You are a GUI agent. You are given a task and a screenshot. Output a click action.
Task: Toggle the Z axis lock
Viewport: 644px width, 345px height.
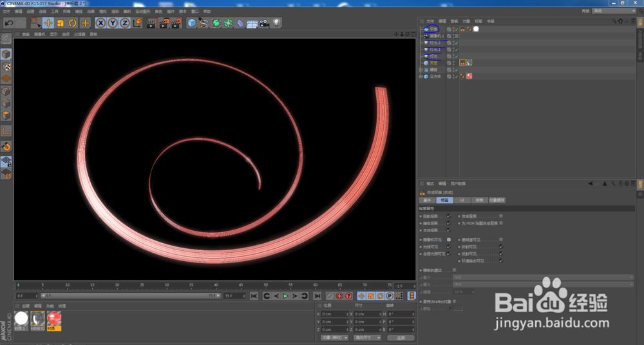(x=125, y=23)
